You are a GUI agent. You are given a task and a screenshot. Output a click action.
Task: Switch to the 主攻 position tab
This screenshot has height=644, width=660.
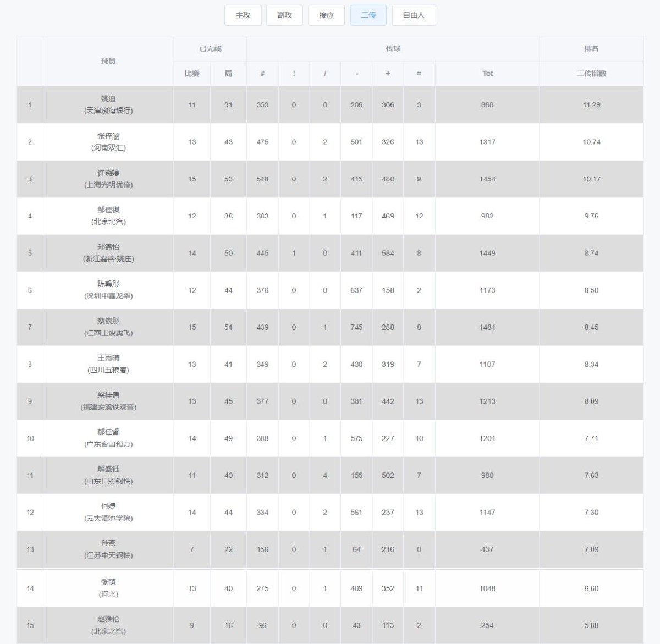(243, 15)
